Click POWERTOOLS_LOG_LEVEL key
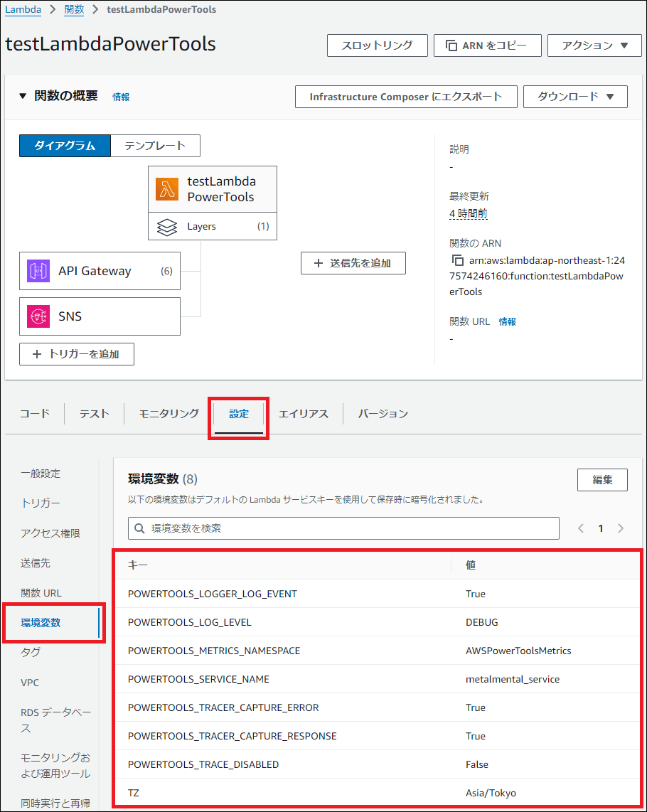Image resolution: width=647 pixels, height=812 pixels. [190, 622]
